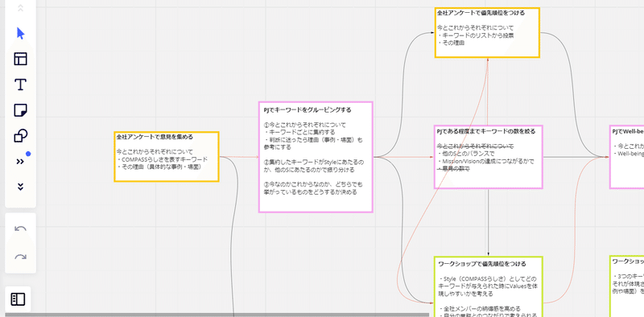Click the short その理由 line in top card
Image resolution: width=644 pixels, height=317 pixels.
(x=451, y=43)
